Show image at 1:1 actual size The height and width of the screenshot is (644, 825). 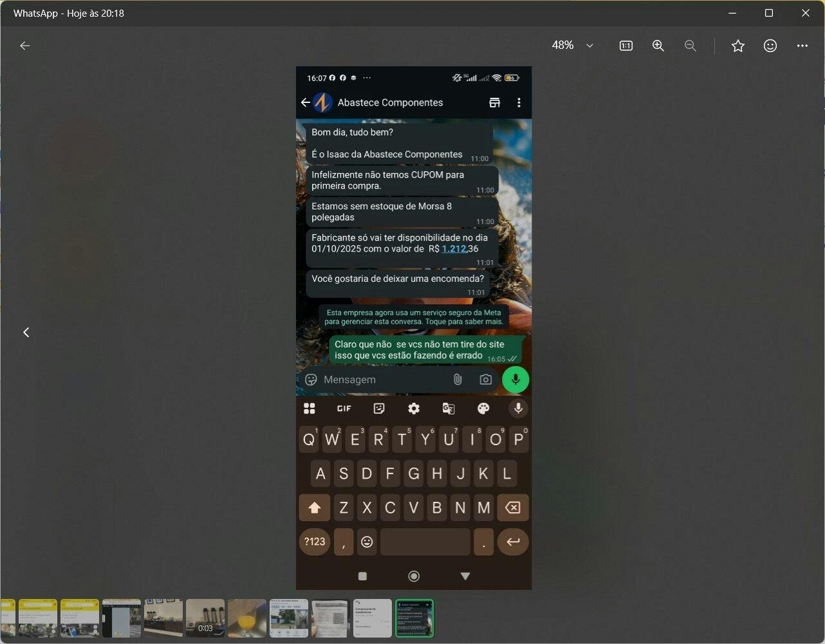click(626, 46)
